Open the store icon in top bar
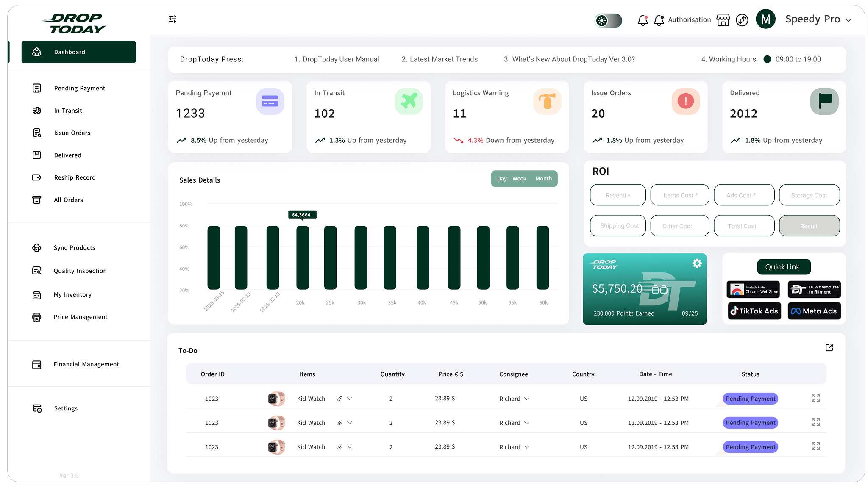Image resolution: width=868 pixels, height=488 pixels. 723,20
